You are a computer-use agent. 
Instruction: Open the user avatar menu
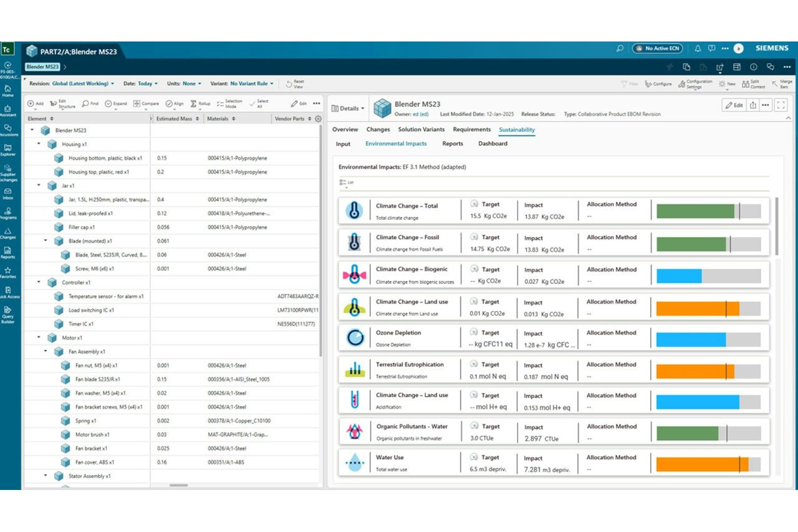(x=739, y=49)
